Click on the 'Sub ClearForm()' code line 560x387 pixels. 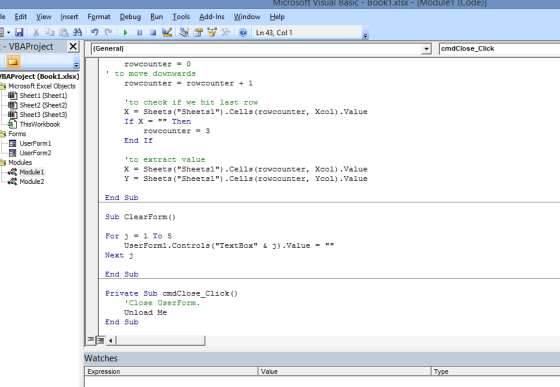click(140, 217)
